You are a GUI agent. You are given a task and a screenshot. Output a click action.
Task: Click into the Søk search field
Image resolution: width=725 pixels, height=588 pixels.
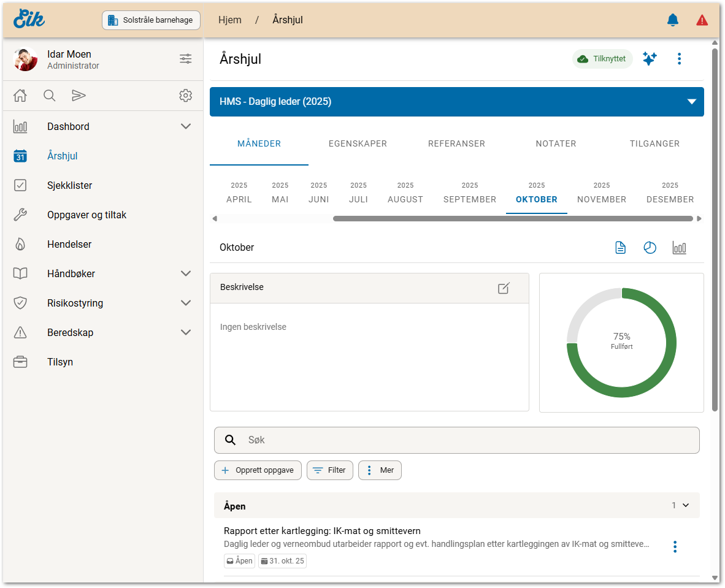[x=466, y=440]
